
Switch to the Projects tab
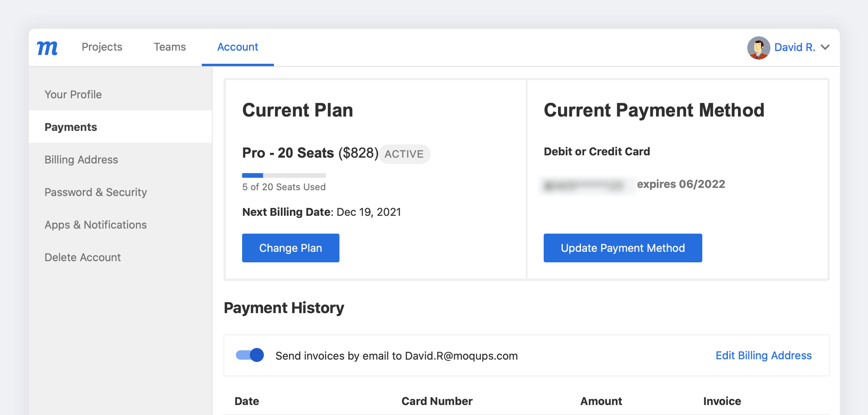102,47
